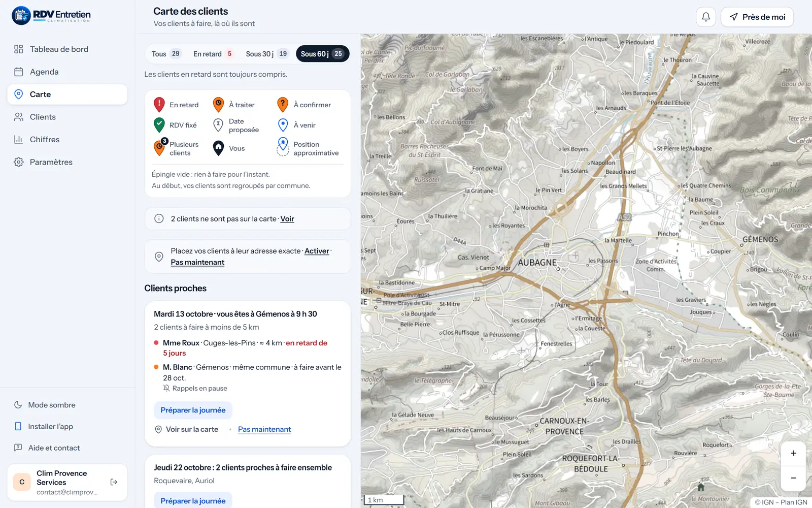Zoom out on the map
The height and width of the screenshot is (508, 812).
coord(793,478)
